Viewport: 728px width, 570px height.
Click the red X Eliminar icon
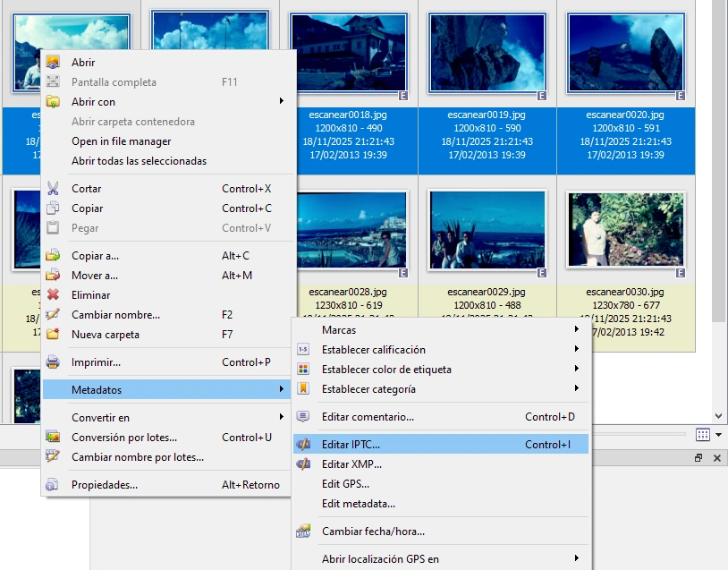coord(53,295)
